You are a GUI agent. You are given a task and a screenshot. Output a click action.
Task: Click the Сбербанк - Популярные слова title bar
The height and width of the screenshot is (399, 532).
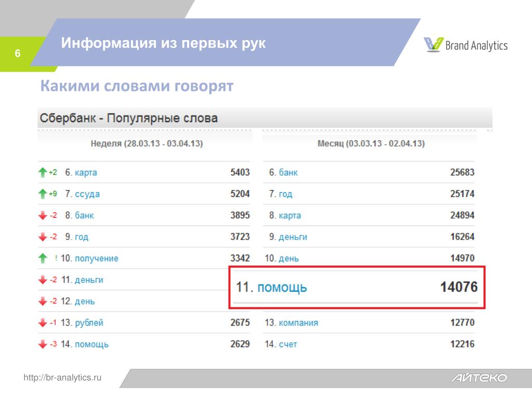pos(264,118)
